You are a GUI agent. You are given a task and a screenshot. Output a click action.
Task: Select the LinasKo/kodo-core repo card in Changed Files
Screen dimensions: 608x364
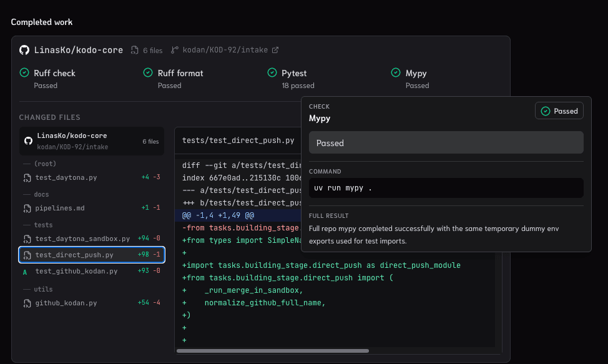(92, 141)
